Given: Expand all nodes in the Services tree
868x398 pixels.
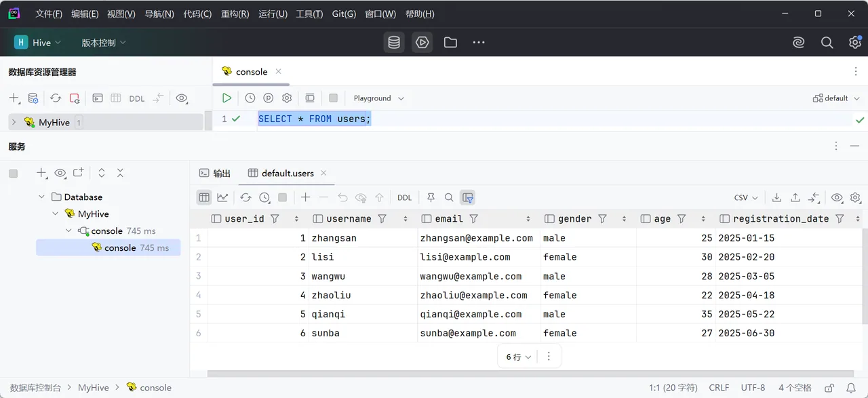Looking at the screenshot, I should (102, 173).
